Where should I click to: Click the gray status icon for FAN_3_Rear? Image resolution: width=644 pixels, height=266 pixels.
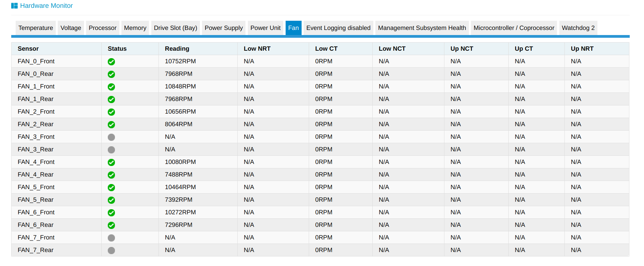tap(111, 150)
